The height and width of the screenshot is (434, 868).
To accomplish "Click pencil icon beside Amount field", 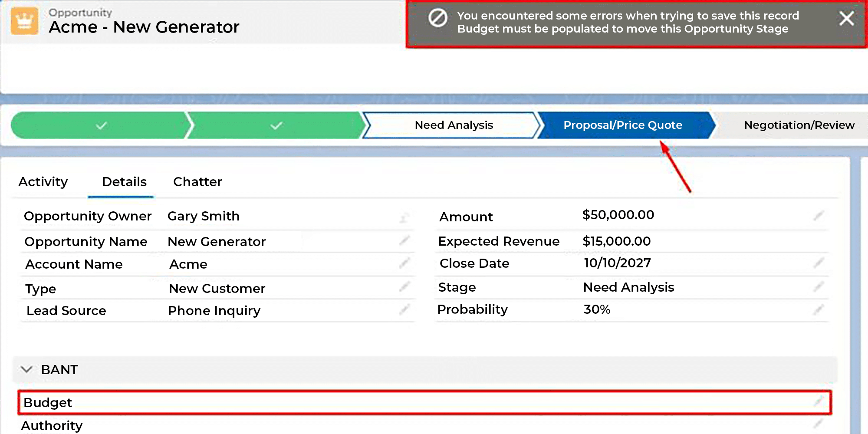I will tap(819, 216).
